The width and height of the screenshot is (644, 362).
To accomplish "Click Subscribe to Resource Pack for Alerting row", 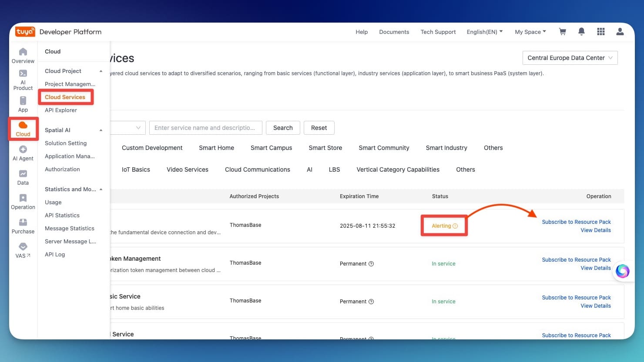I will tap(576, 222).
